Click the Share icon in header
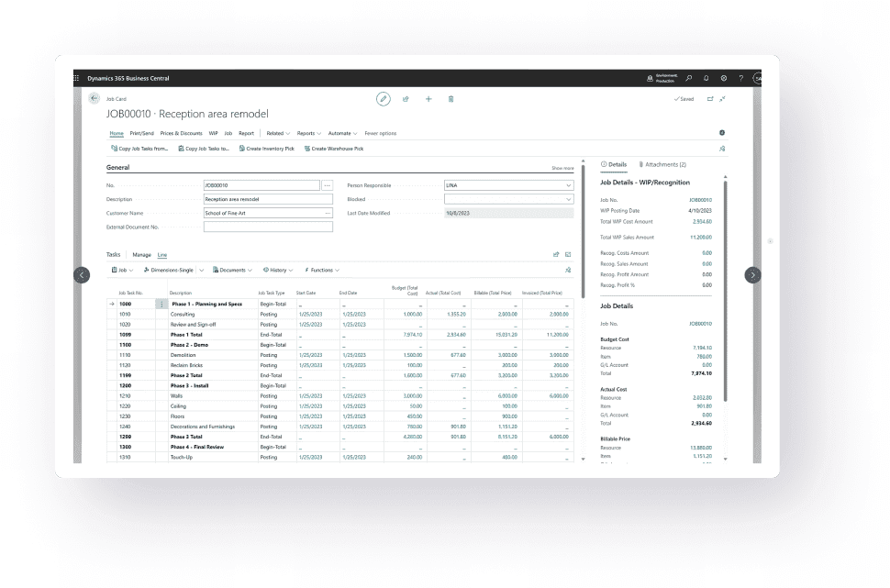 (406, 99)
